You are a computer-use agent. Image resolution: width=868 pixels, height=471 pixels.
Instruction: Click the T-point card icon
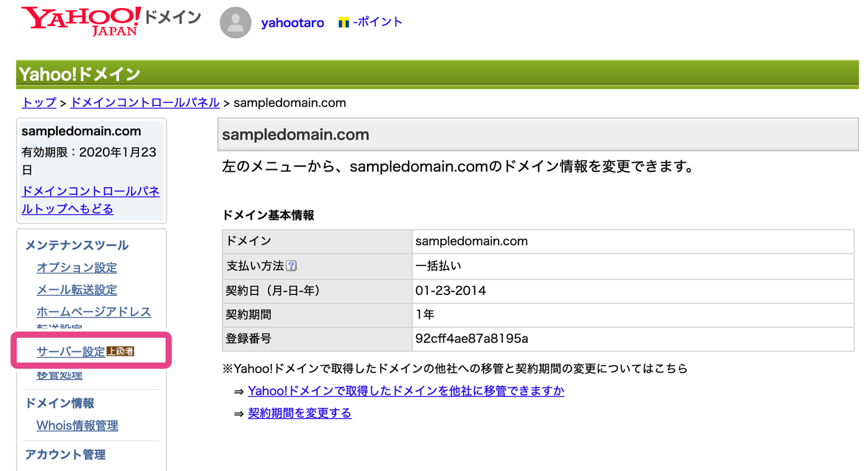coord(344,23)
